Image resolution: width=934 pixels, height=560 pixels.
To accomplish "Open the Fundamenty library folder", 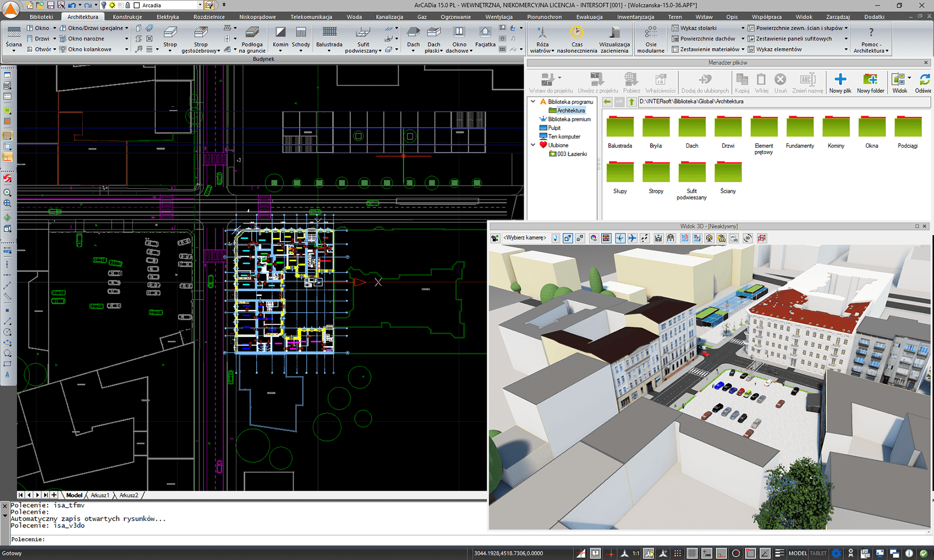I will click(800, 132).
